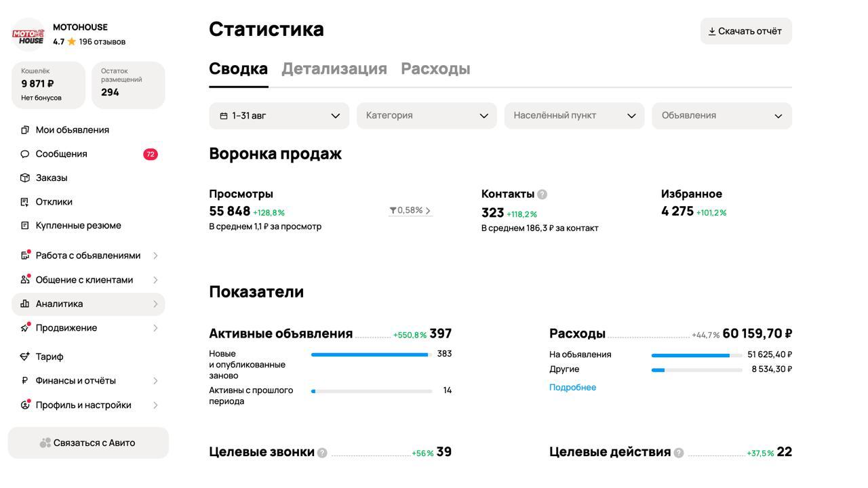Open the Продвижение rocket icon
This screenshot has width=868, height=488.
pos(25,327)
